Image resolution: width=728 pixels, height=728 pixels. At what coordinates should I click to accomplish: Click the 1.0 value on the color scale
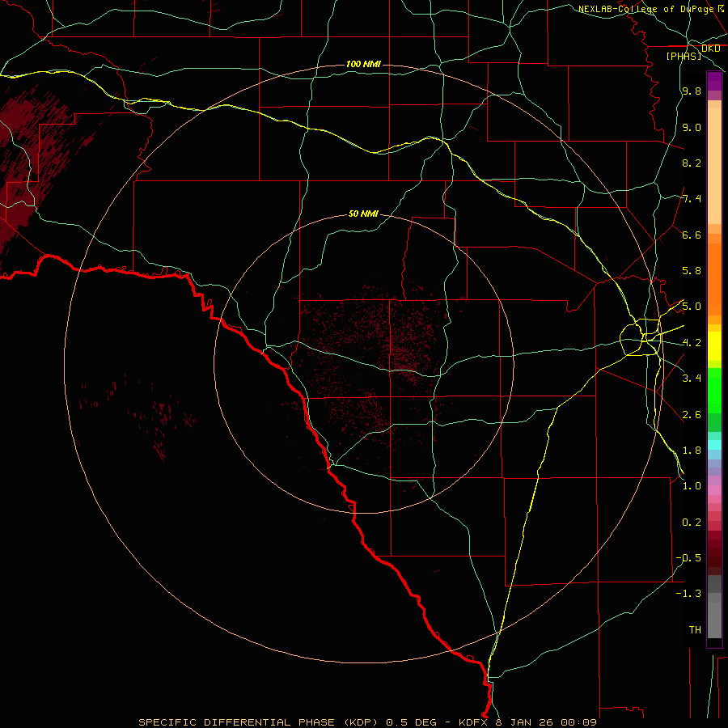coord(692,486)
